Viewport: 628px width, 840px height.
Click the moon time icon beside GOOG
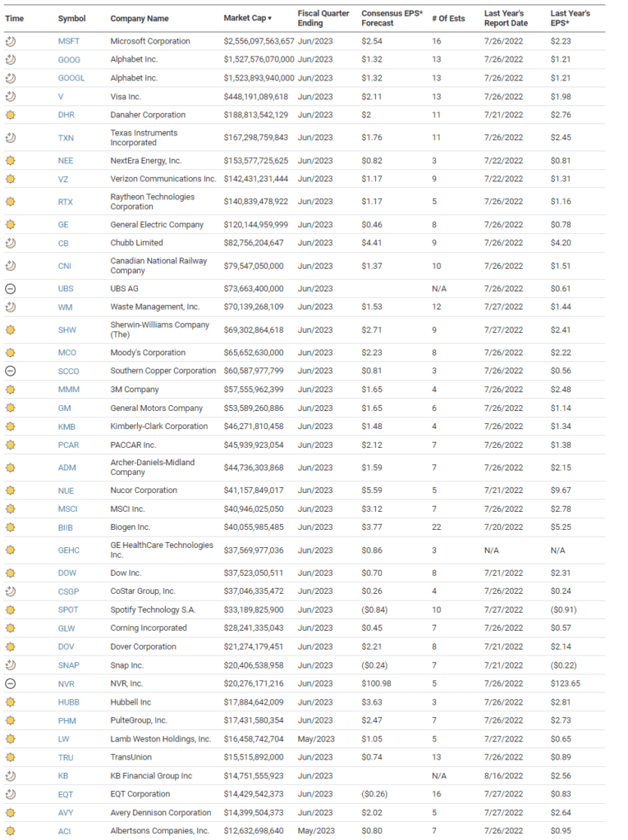click(x=10, y=59)
